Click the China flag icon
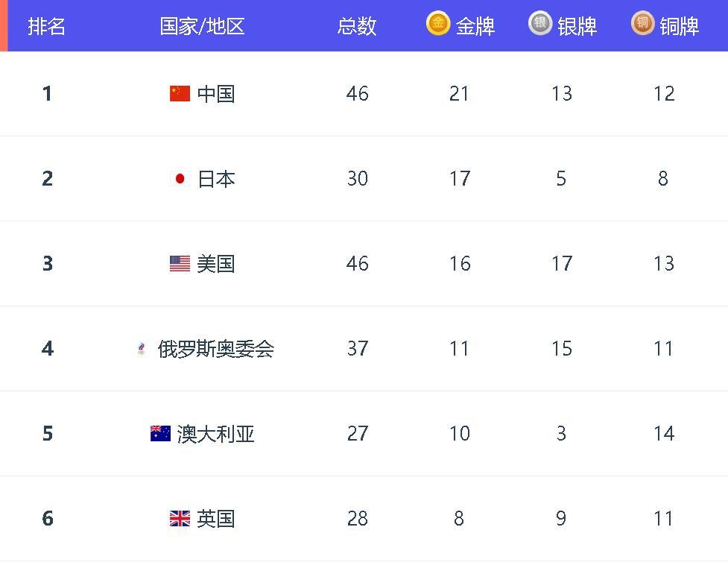The height and width of the screenshot is (574, 728). (x=180, y=93)
